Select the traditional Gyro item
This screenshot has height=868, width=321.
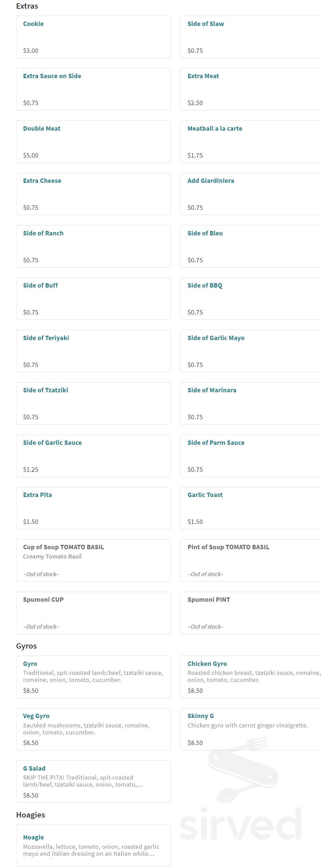coord(93,677)
